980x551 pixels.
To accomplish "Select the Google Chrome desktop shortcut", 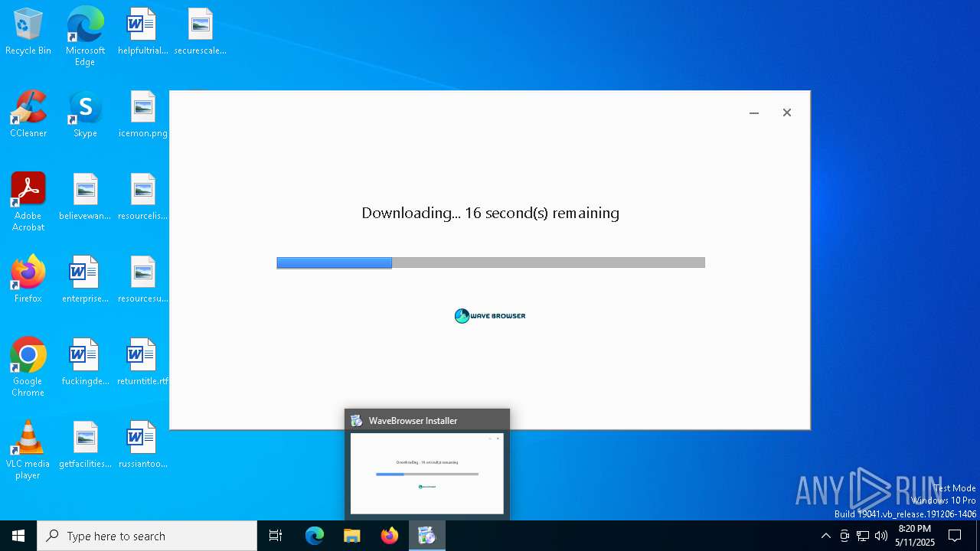I will 28,367.
